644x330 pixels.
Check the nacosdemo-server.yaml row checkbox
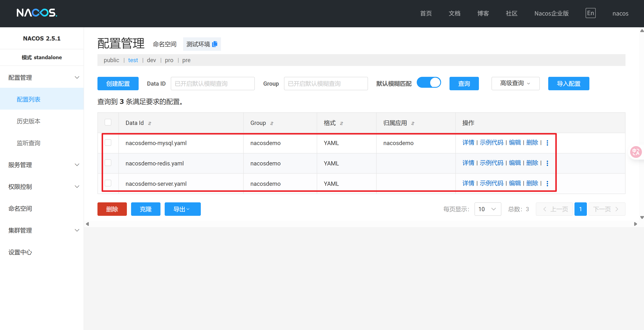tap(108, 183)
